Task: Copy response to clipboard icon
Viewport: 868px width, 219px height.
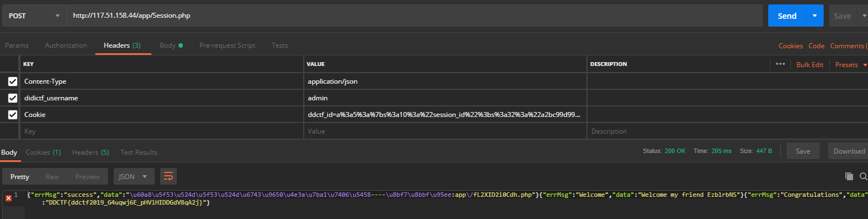Action: pos(849,176)
